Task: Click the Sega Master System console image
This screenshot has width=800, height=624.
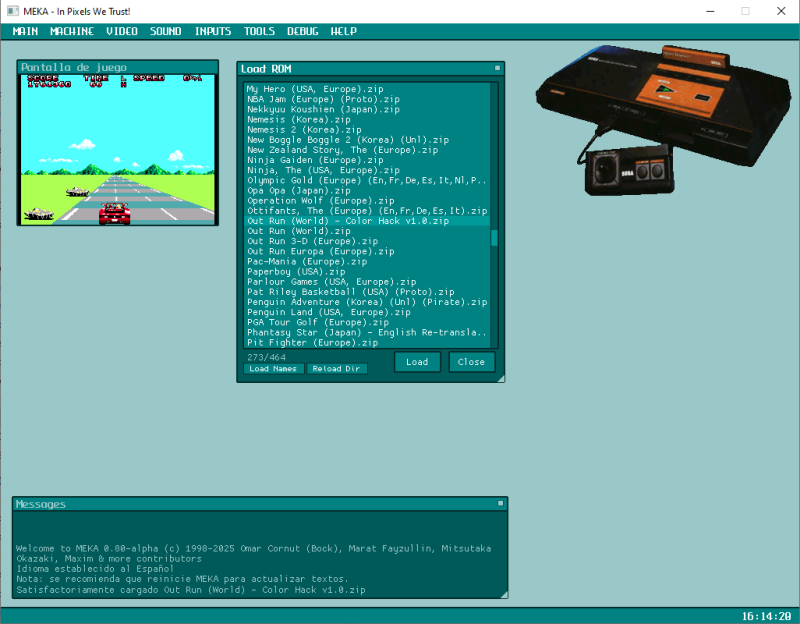Action: tap(663, 120)
